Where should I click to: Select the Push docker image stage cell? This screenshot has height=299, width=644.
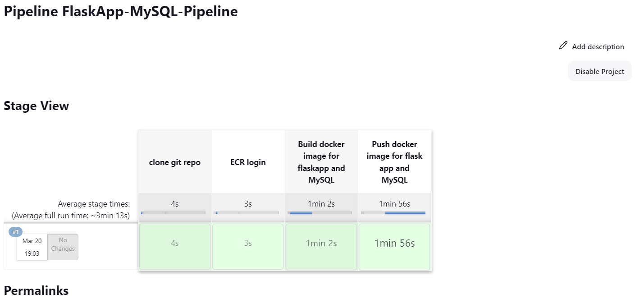[x=394, y=246]
